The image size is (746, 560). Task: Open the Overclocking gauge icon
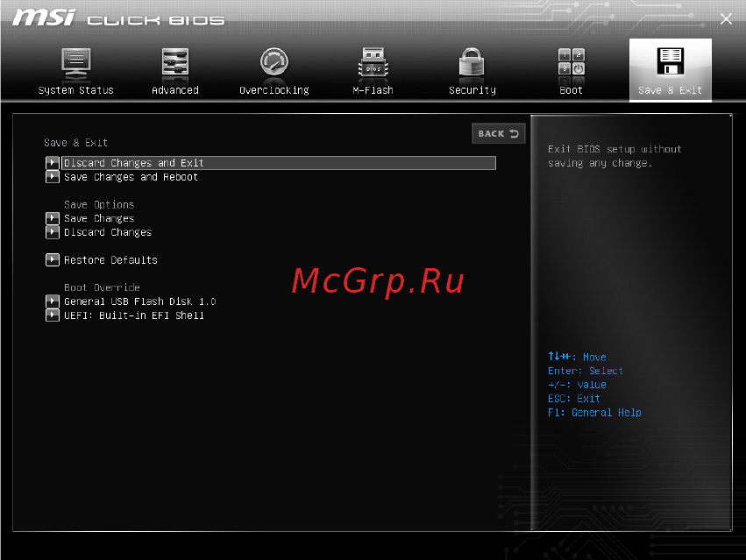tap(274, 62)
